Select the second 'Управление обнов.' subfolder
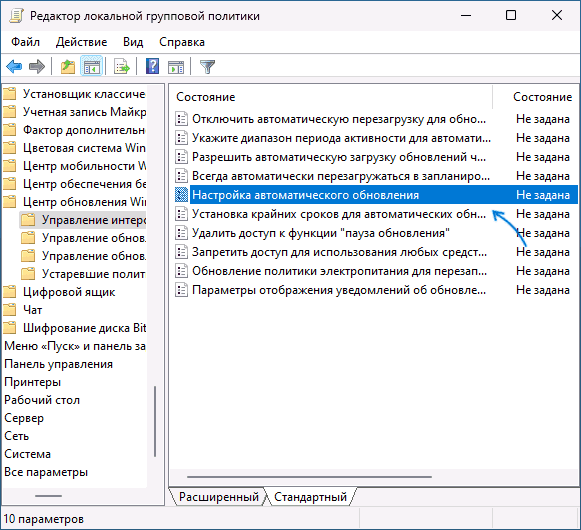This screenshot has height=530, width=581. (x=93, y=256)
